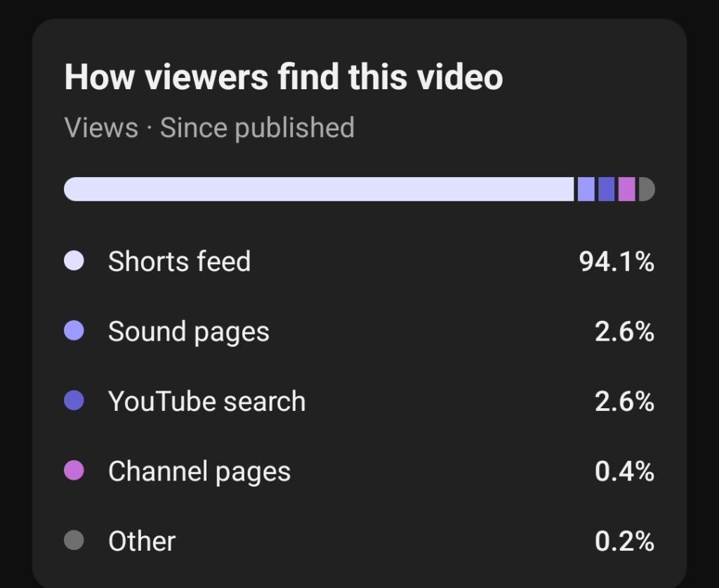Viewport: 719px width, 588px height.
Task: Open the Channel pages traffic source
Action: [199, 471]
